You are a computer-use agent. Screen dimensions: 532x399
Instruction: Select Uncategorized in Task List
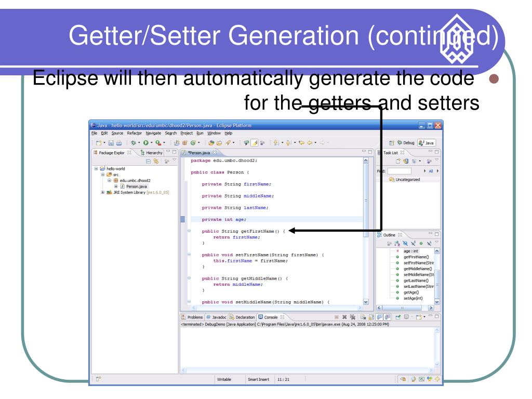(x=404, y=179)
